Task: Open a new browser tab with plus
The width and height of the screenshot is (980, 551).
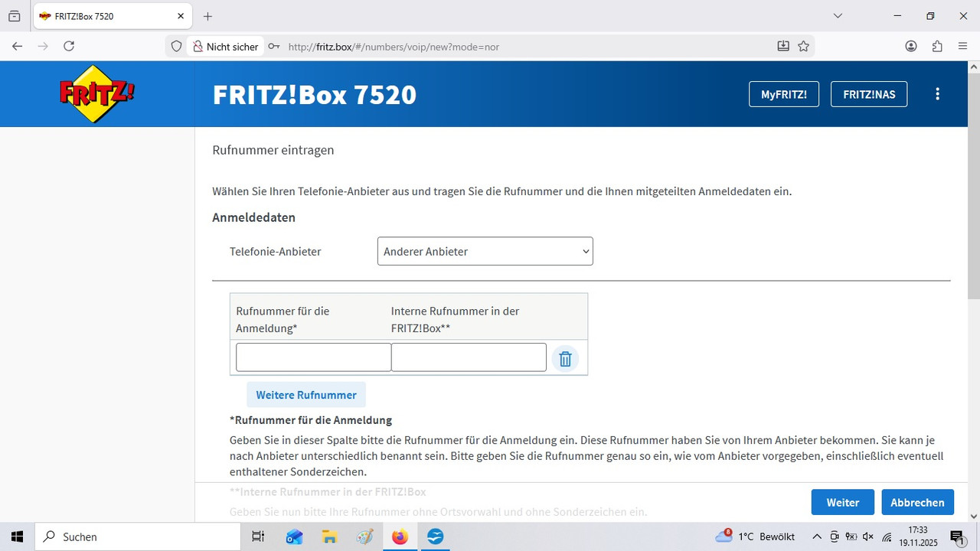Action: (x=207, y=16)
